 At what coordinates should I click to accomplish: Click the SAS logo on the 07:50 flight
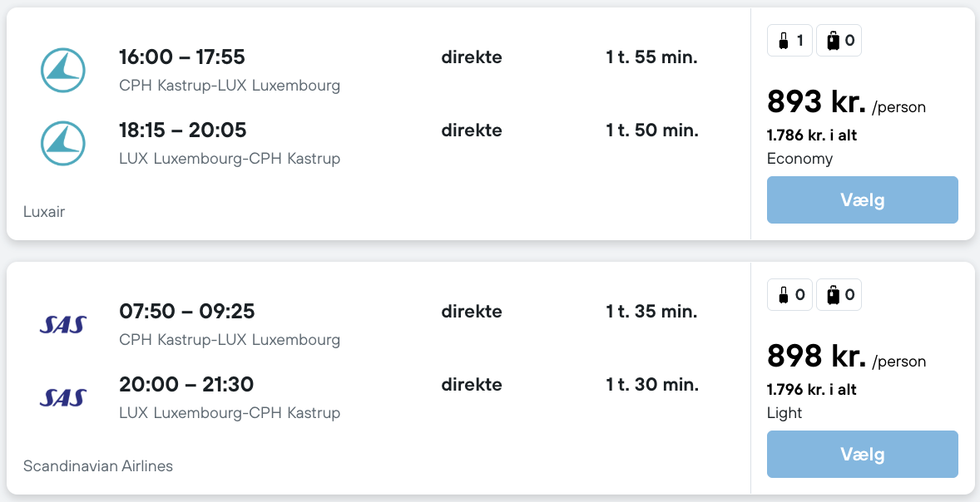click(x=63, y=324)
